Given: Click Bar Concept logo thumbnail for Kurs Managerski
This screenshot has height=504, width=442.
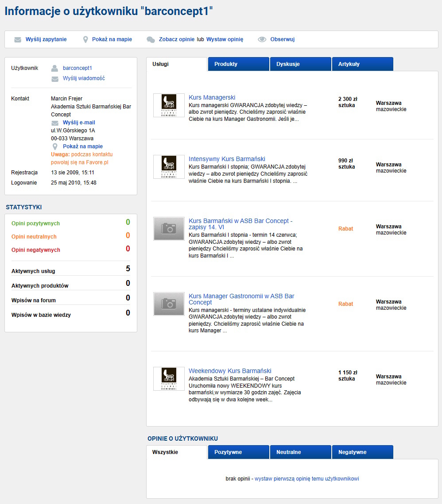Looking at the screenshot, I should (169, 105).
